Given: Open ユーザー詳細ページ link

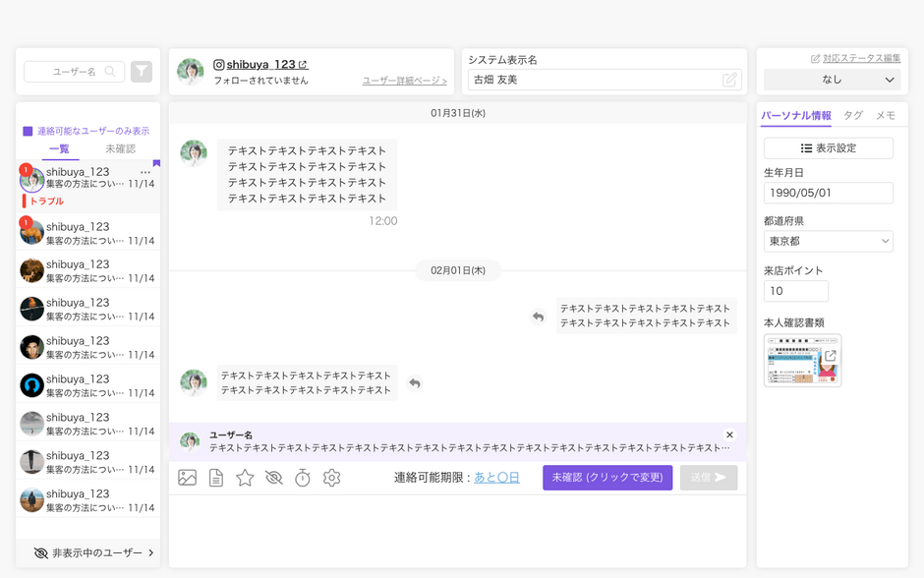Looking at the screenshot, I should [404, 81].
